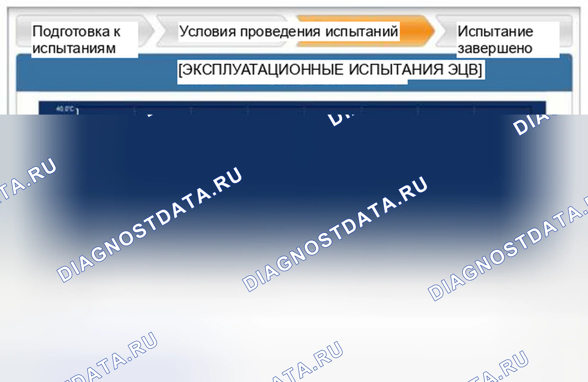Click the word 'испытаниям' in the first step
The image size is (588, 382).
click(x=74, y=48)
